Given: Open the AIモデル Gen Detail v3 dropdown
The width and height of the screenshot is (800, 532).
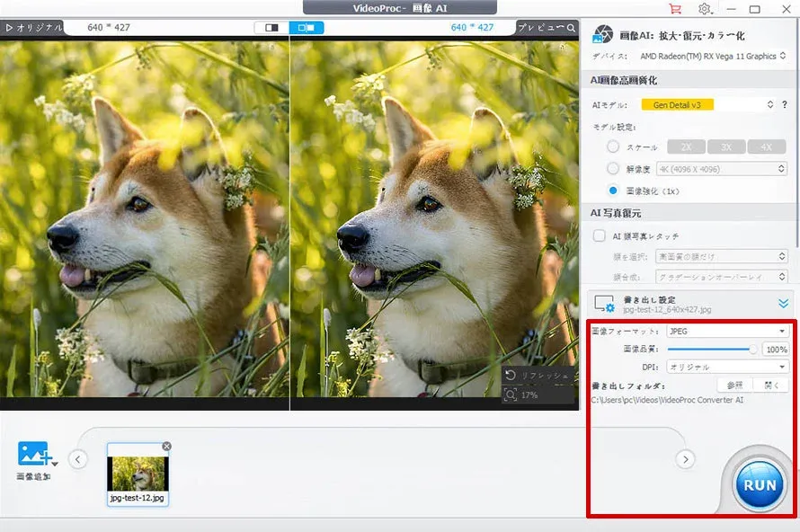Looking at the screenshot, I should 707,104.
